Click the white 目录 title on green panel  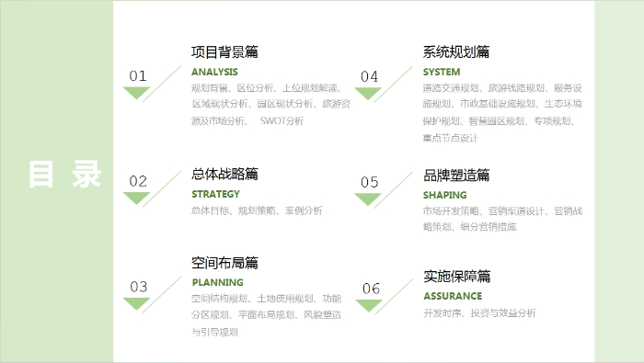(65, 175)
